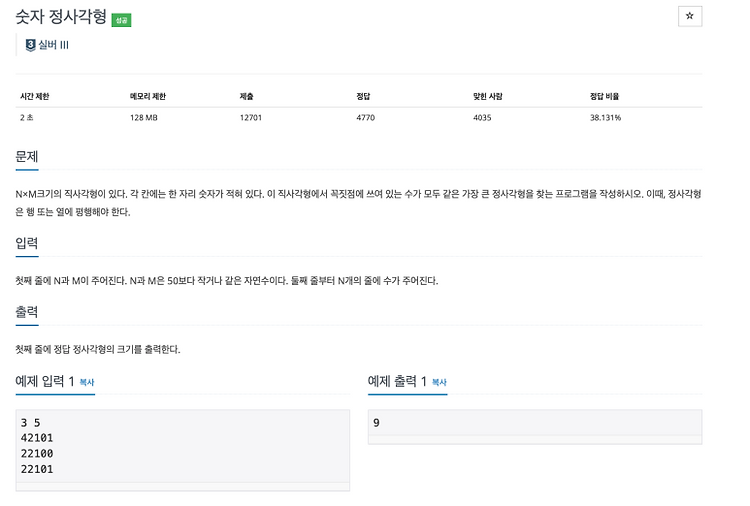
Task: Click the 맞힌 사람 value 4035
Action: point(482,118)
